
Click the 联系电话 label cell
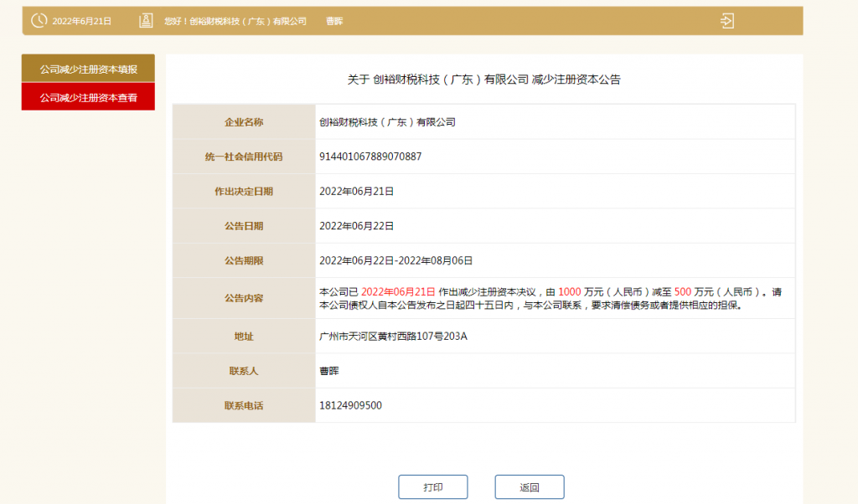click(x=244, y=405)
